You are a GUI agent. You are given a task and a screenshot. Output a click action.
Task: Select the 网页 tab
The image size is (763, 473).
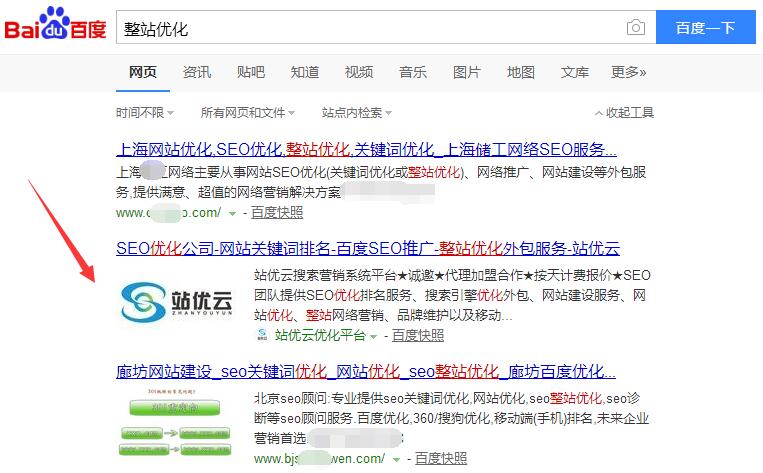[x=143, y=72]
